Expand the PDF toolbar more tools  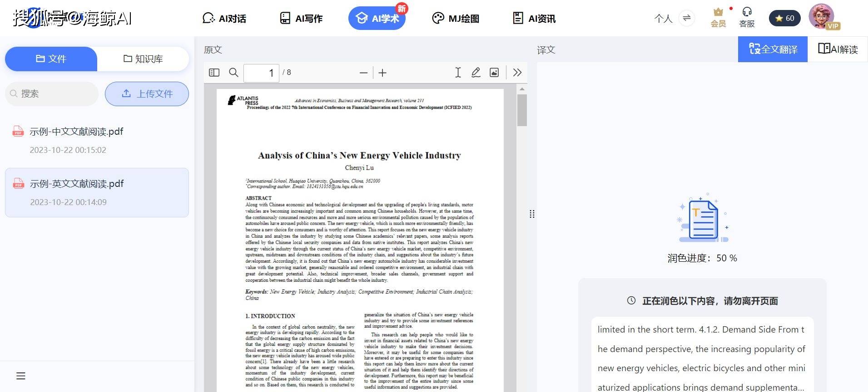(517, 73)
